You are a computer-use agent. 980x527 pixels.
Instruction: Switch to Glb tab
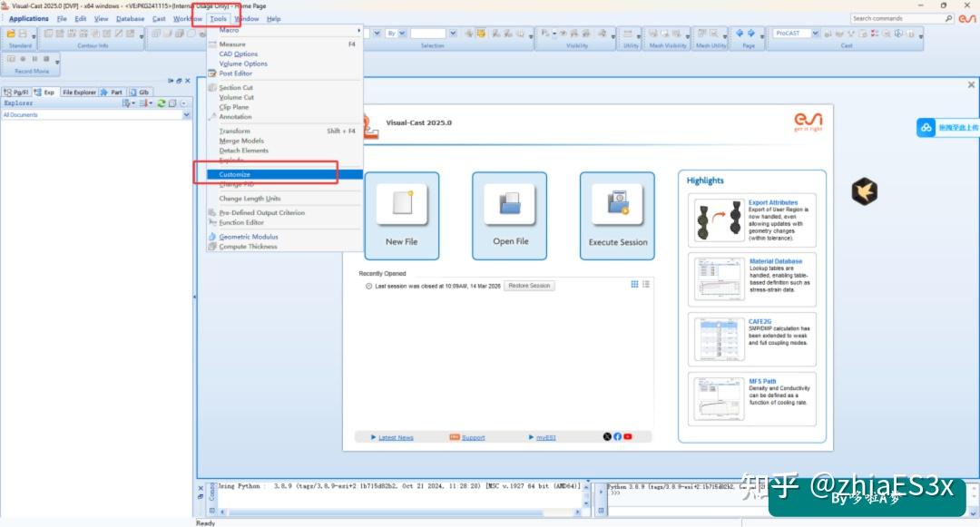[x=140, y=92]
